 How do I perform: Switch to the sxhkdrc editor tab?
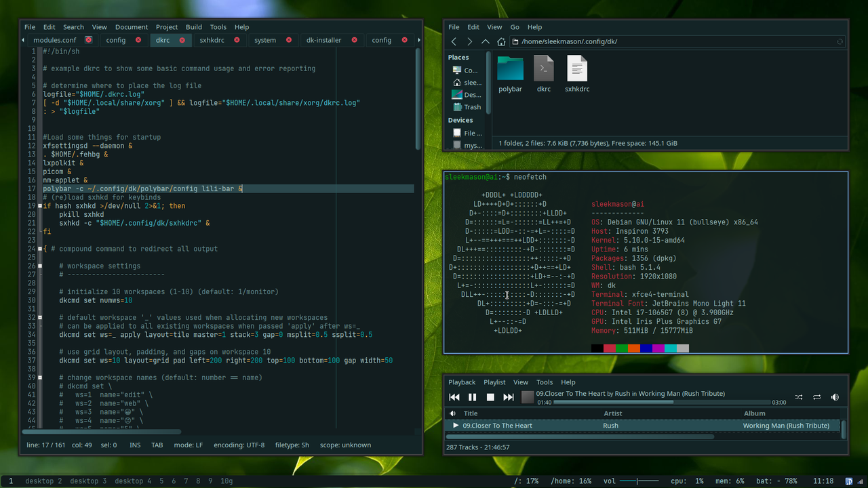pyautogui.click(x=212, y=40)
